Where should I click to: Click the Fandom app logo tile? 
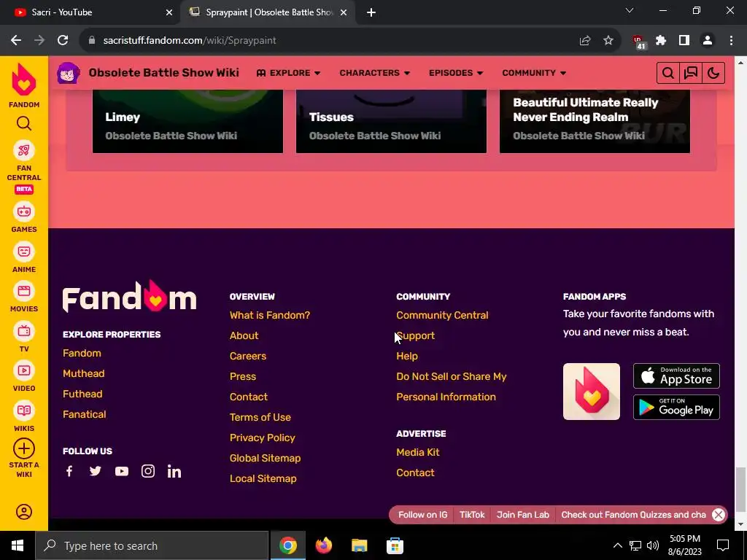[x=591, y=392]
